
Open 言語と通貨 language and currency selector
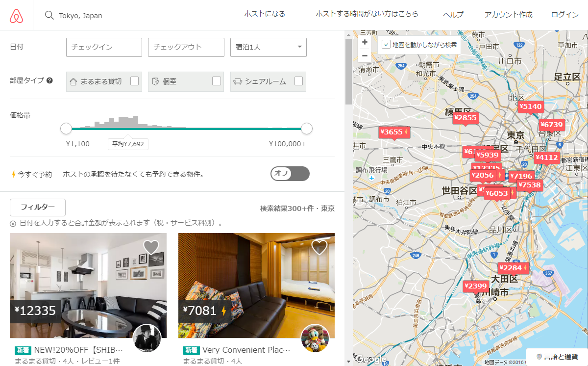(557, 356)
